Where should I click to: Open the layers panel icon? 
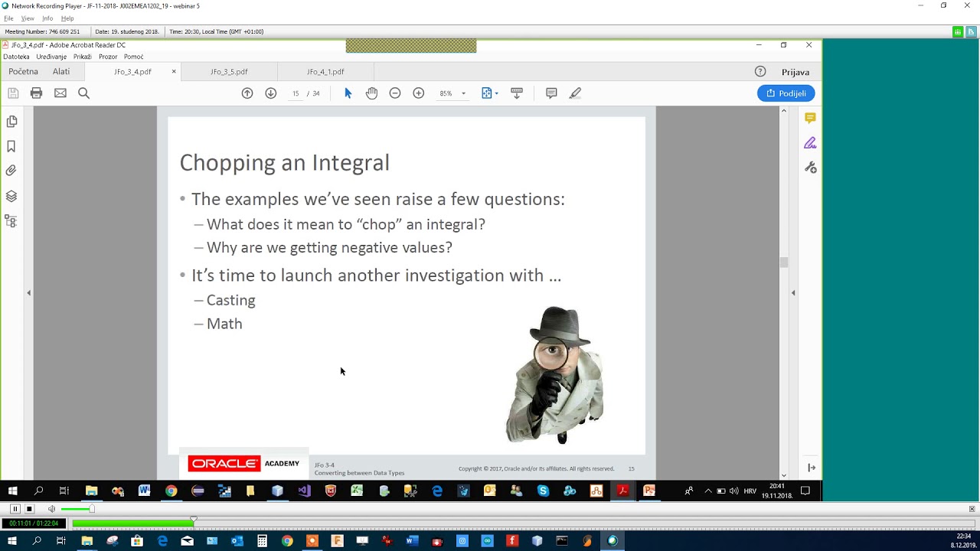(11, 196)
